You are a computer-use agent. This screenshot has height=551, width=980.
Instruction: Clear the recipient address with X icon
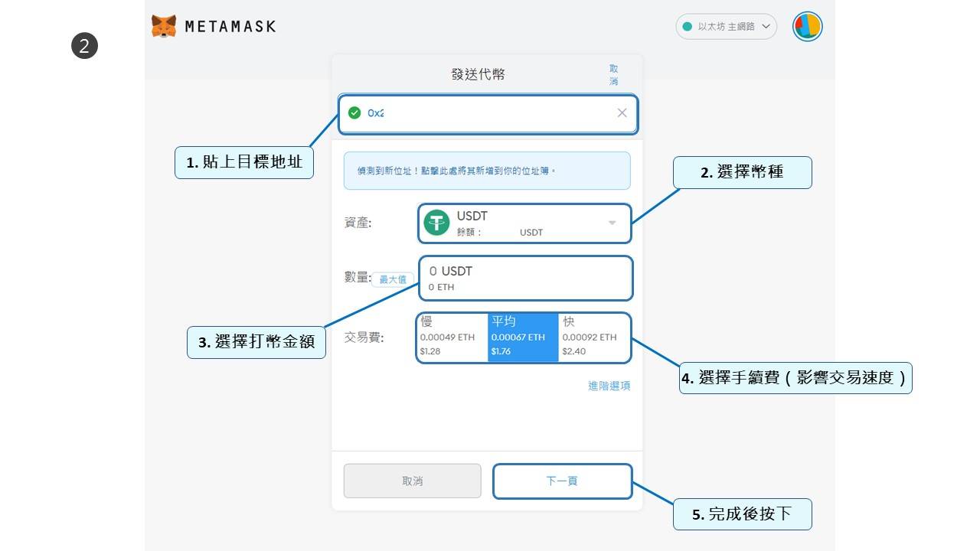point(622,113)
